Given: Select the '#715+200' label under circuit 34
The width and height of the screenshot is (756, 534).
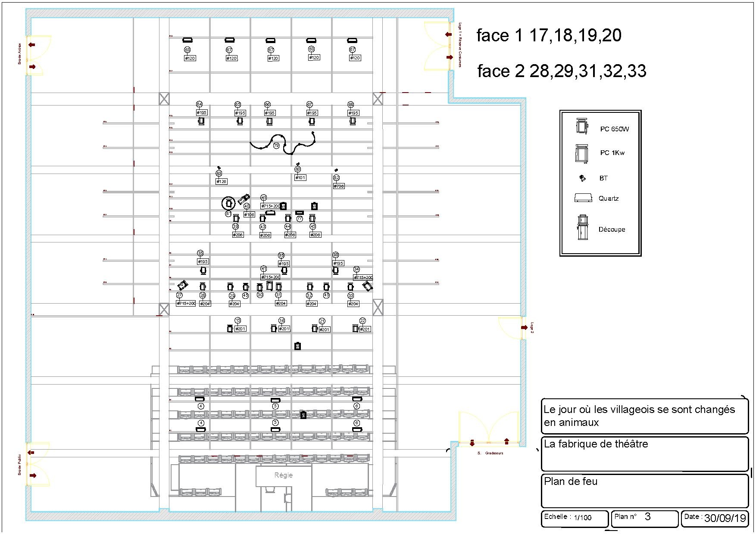Looking at the screenshot, I should click(363, 278).
